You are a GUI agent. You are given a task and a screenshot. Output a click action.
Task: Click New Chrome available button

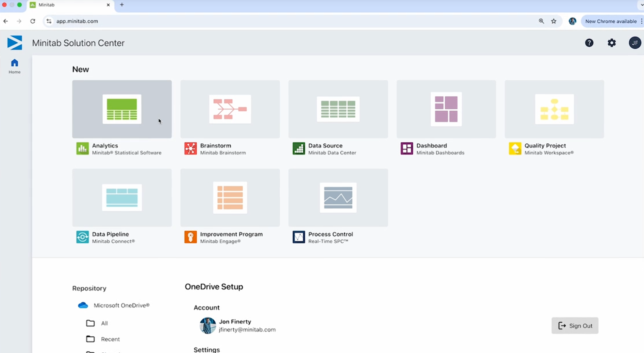(610, 21)
